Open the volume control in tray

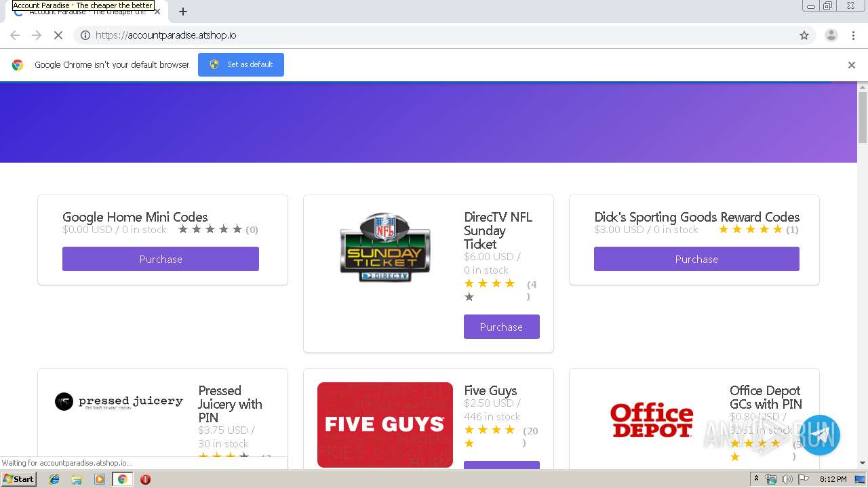tap(787, 479)
